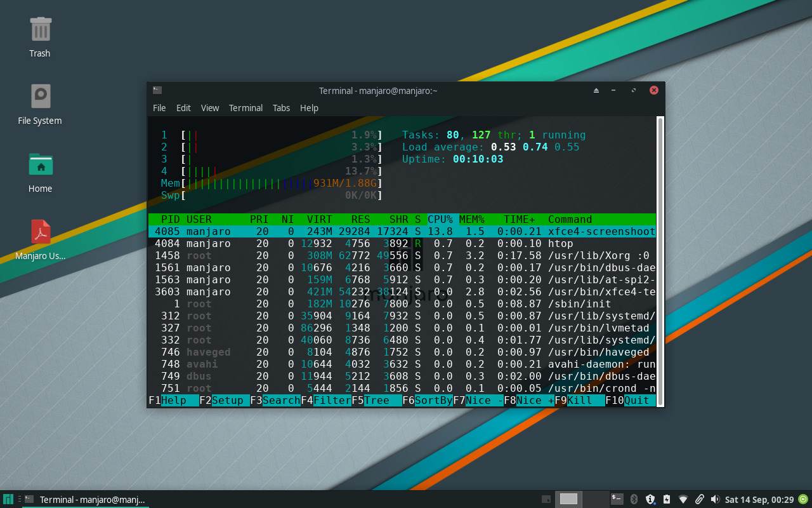812x508 pixels.
Task: Select the /usr/lib/Xorg :0 process row
Action: [402, 255]
